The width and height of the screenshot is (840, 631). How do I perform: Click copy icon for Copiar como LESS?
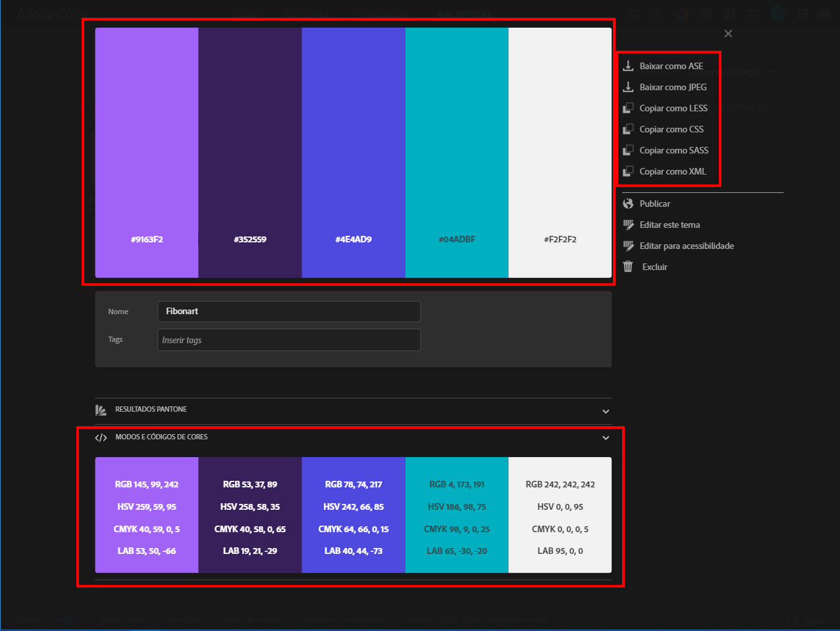(x=628, y=108)
